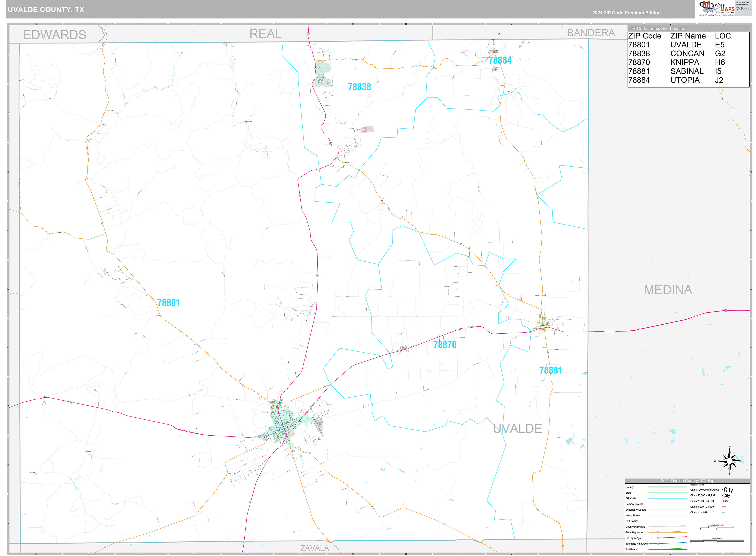Screen dimensions: 756x556
Task: Click the cyan 78801 label on the map
Action: pyautogui.click(x=168, y=303)
